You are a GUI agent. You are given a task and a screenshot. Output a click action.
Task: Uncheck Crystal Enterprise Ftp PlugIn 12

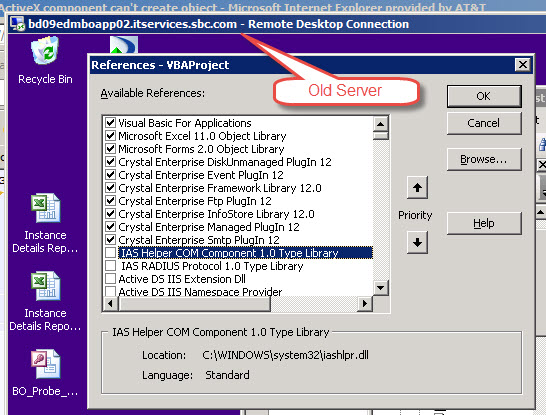[x=110, y=201]
